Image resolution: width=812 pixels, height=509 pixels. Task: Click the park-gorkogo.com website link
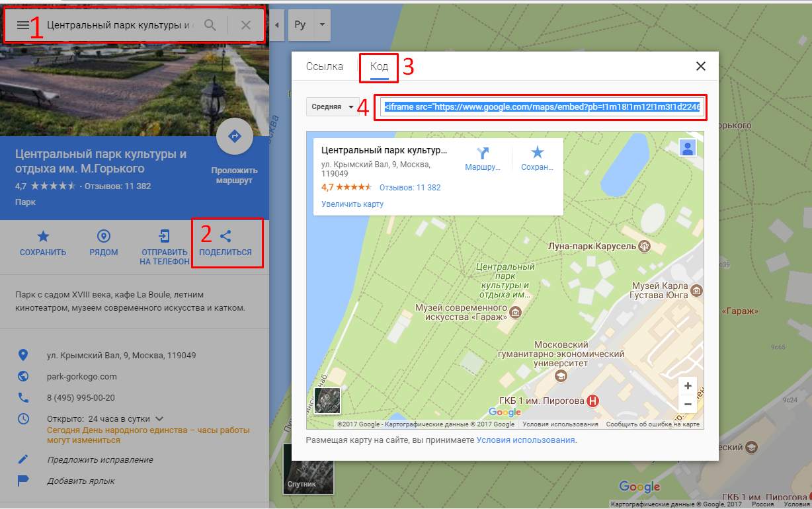click(x=82, y=376)
